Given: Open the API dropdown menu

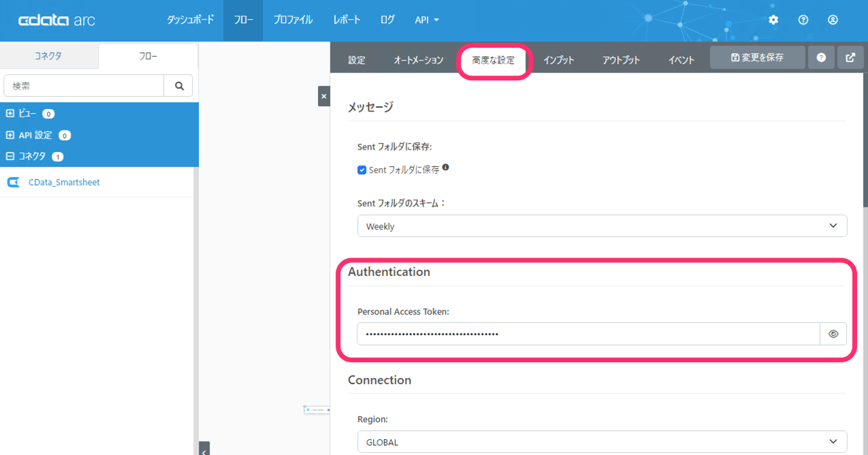Looking at the screenshot, I should tap(427, 20).
